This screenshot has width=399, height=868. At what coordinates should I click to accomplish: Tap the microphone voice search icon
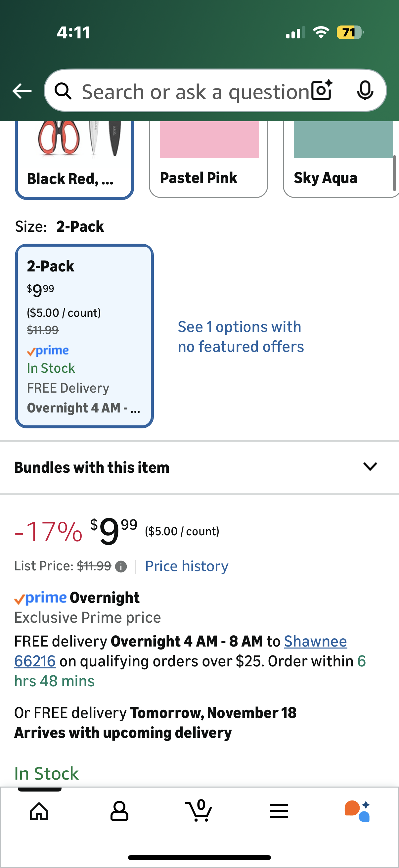pyautogui.click(x=365, y=90)
